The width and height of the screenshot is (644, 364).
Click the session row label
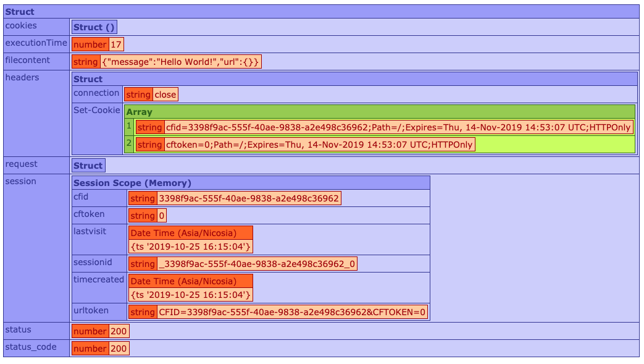pos(21,181)
